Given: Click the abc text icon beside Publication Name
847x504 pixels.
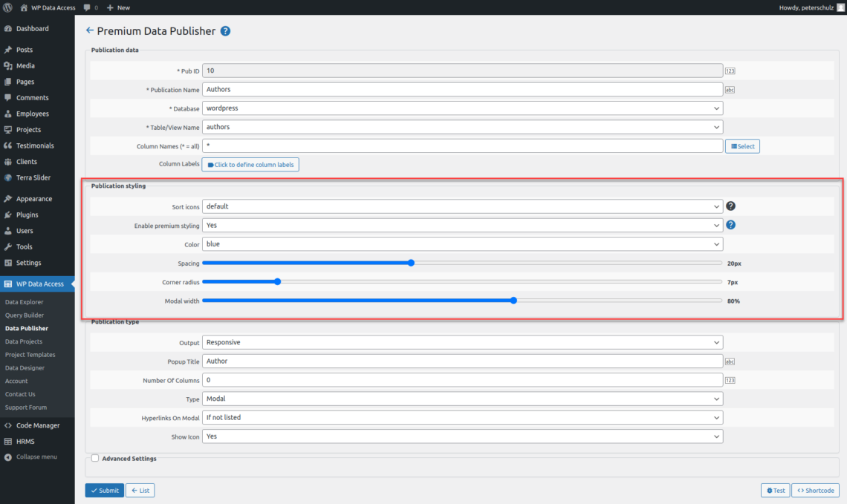Looking at the screenshot, I should tap(728, 89).
